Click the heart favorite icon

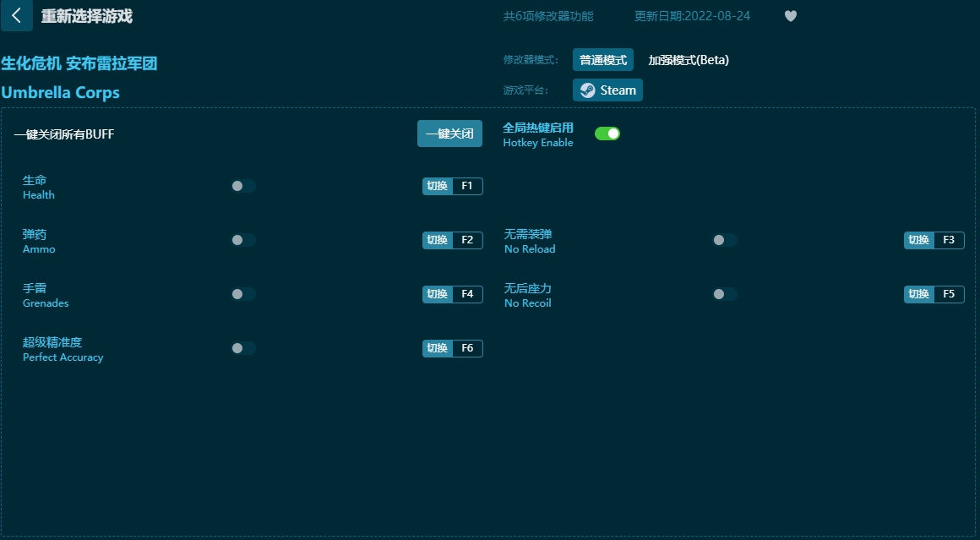[791, 16]
